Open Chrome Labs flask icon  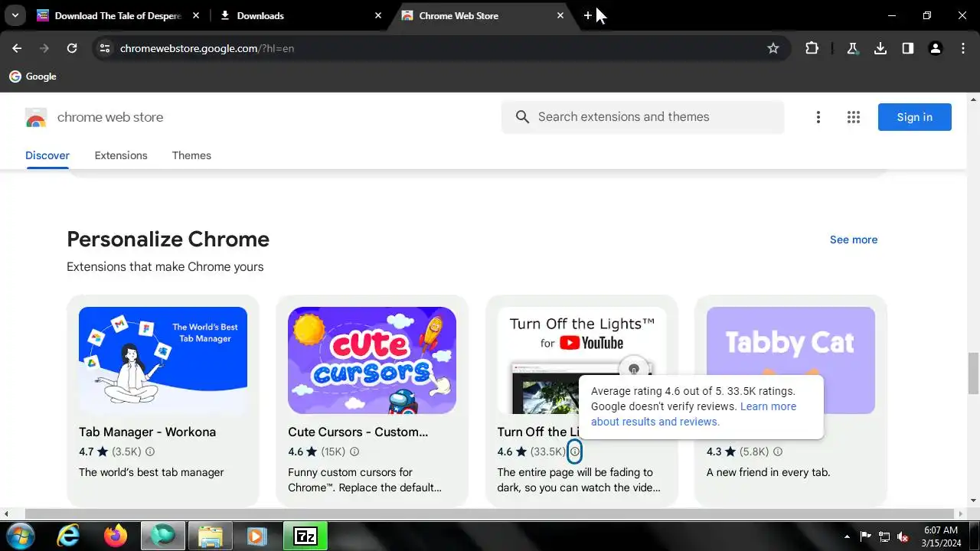coord(852,48)
